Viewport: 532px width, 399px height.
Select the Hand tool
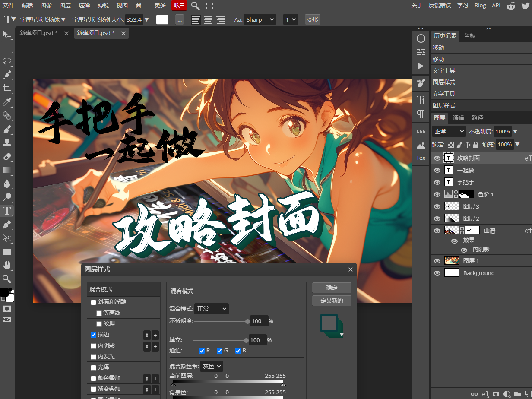coord(7,265)
